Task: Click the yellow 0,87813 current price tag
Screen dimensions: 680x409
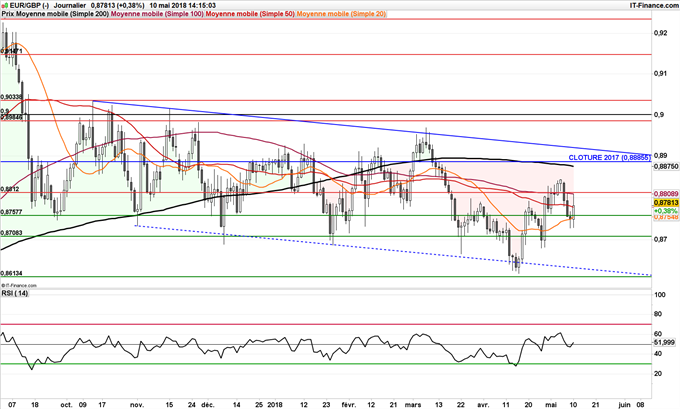Action: (x=666, y=203)
